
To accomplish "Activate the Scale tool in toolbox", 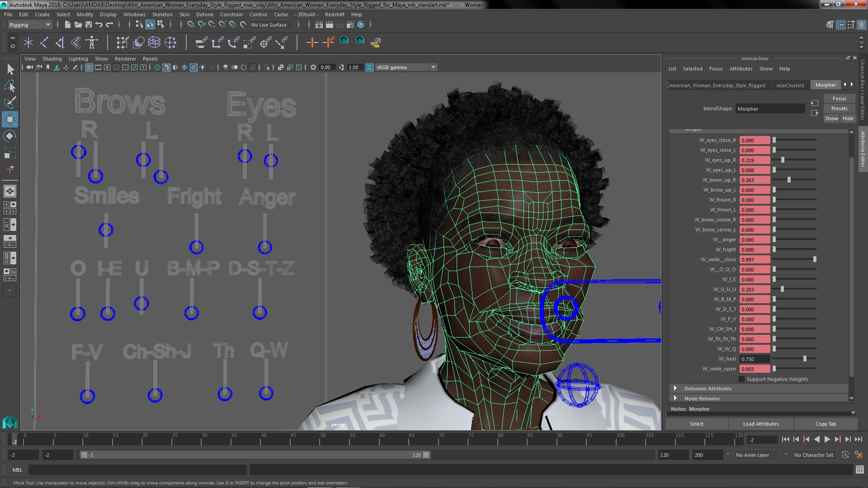I will click(10, 153).
